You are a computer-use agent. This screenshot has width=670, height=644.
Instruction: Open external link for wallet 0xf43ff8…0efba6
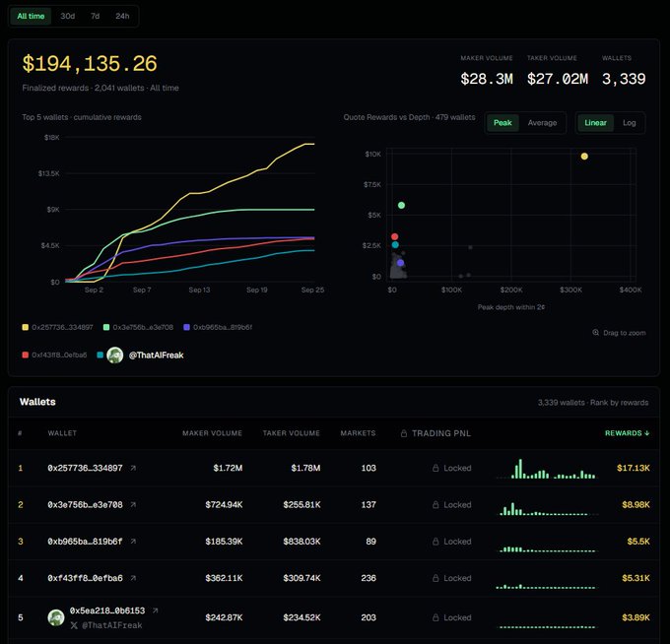click(x=133, y=578)
